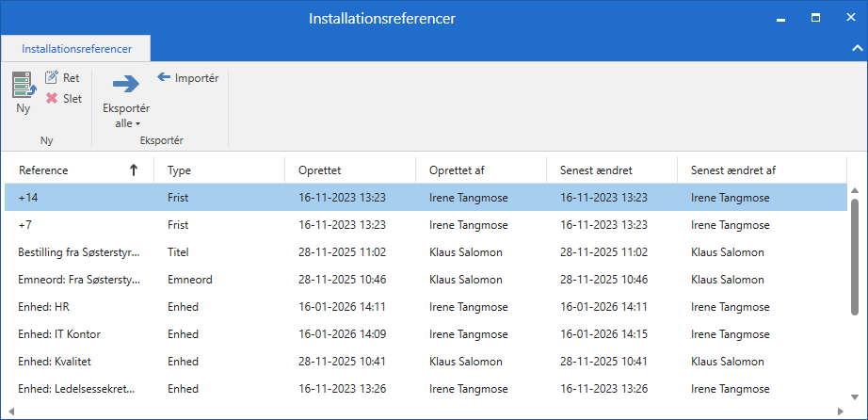The width and height of the screenshot is (868, 420).
Task: Click the Slet red X icon
Action: click(52, 99)
